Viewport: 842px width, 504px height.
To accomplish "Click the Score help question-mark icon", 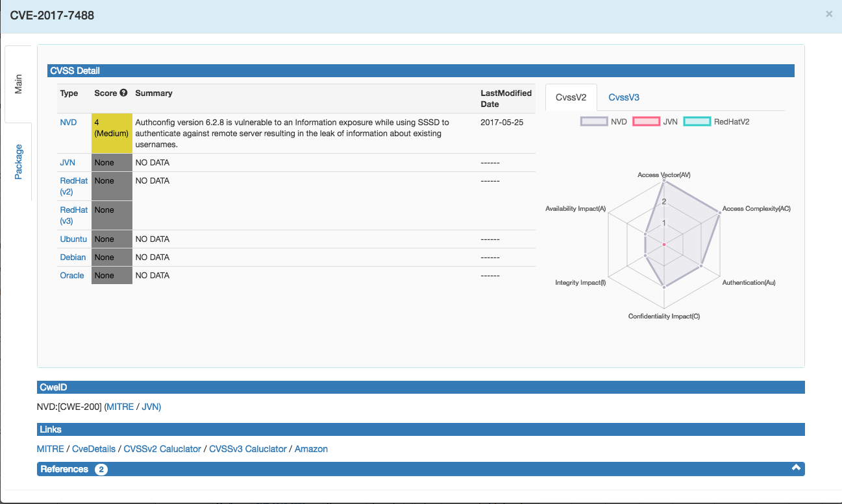I will pyautogui.click(x=123, y=93).
